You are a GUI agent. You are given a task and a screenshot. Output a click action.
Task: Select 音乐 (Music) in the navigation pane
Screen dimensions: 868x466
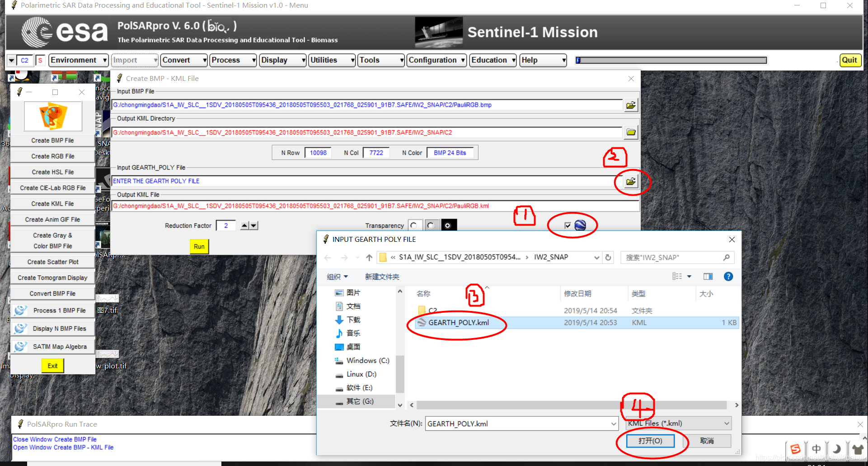click(x=347, y=334)
